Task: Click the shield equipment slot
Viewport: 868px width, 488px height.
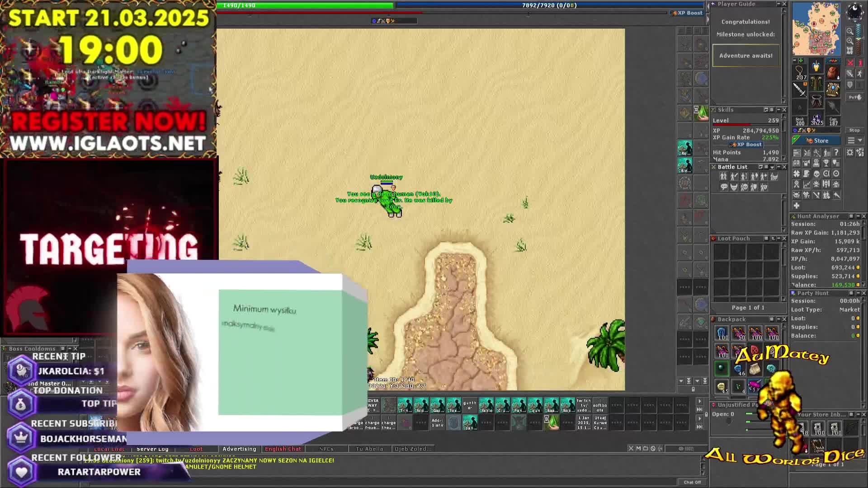Action: tap(833, 89)
